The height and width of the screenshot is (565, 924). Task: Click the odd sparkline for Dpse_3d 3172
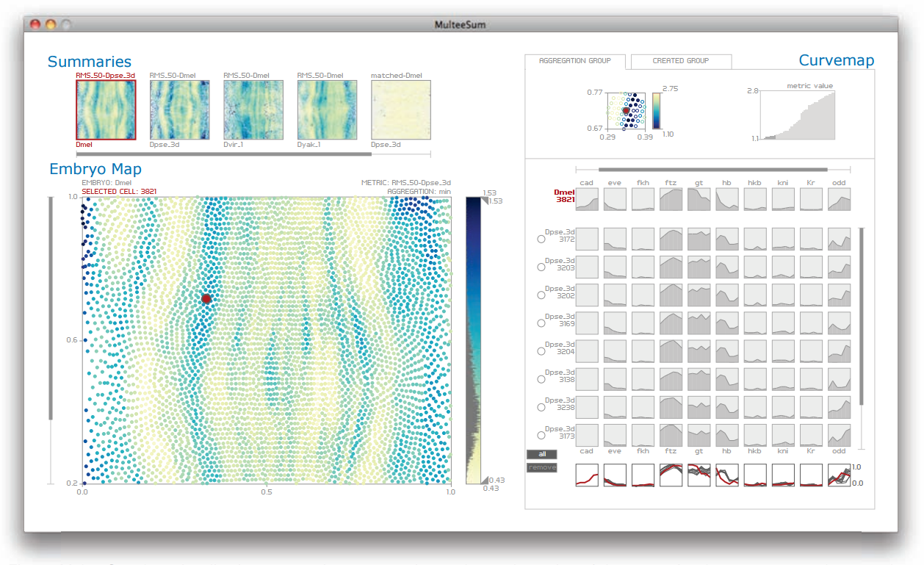[x=838, y=238]
